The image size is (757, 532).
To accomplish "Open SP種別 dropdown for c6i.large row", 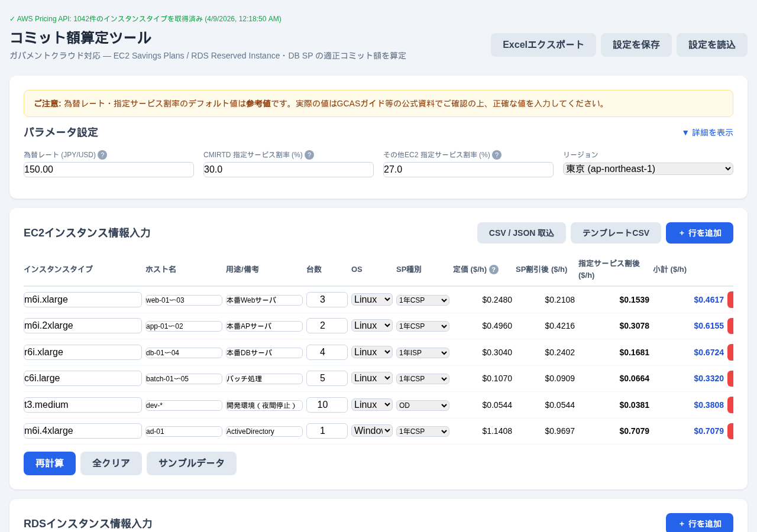I will point(423,379).
